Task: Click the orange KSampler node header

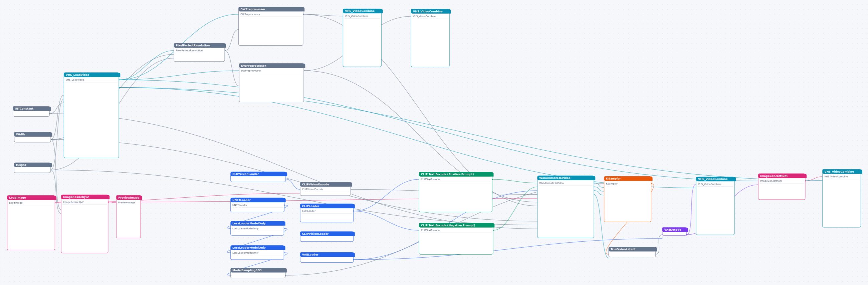Action: 628,179
